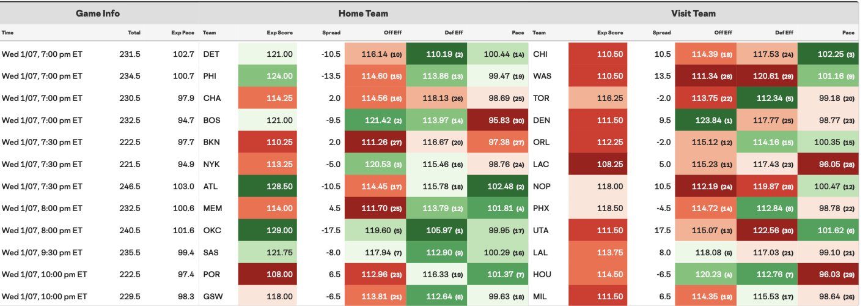This screenshot has height=306, width=868.
Task: Select visit team TOR cell
Action: [541, 98]
